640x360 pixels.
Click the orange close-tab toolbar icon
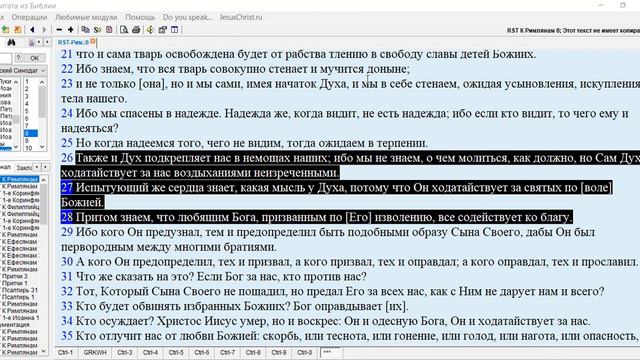pyautogui.click(x=18, y=29)
